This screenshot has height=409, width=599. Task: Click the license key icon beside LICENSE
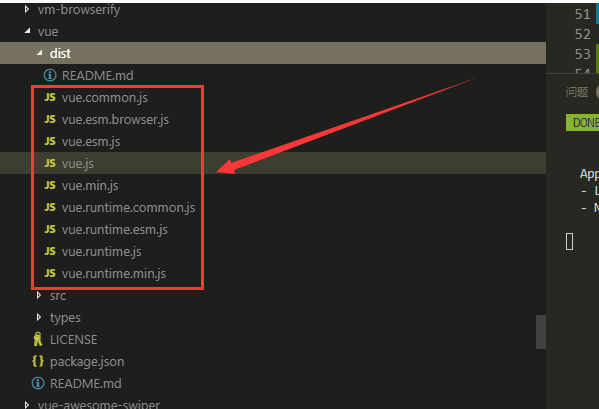[x=37, y=339]
